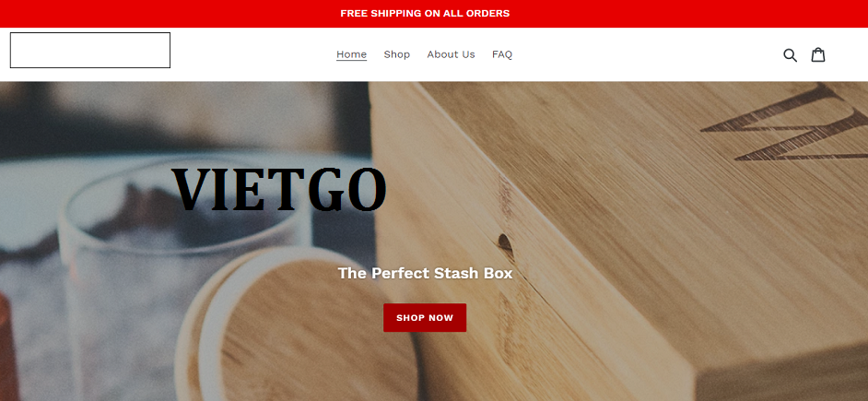The height and width of the screenshot is (401, 868).
Task: Go to the Home nav link
Action: tap(351, 54)
